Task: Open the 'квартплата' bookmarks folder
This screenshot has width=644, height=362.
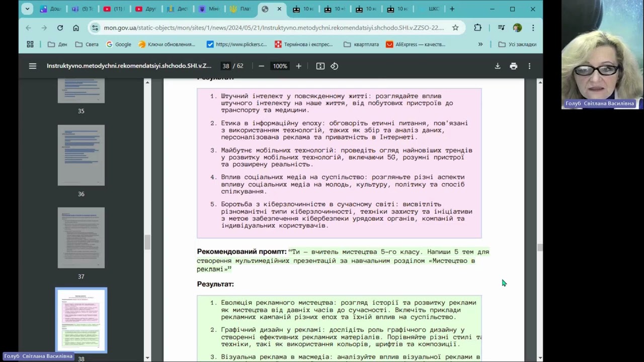Action: click(x=361, y=44)
